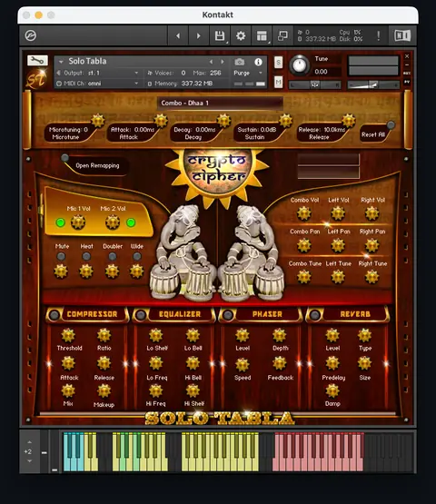
Task: Open Kontakt options gear
Action: pyautogui.click(x=241, y=35)
